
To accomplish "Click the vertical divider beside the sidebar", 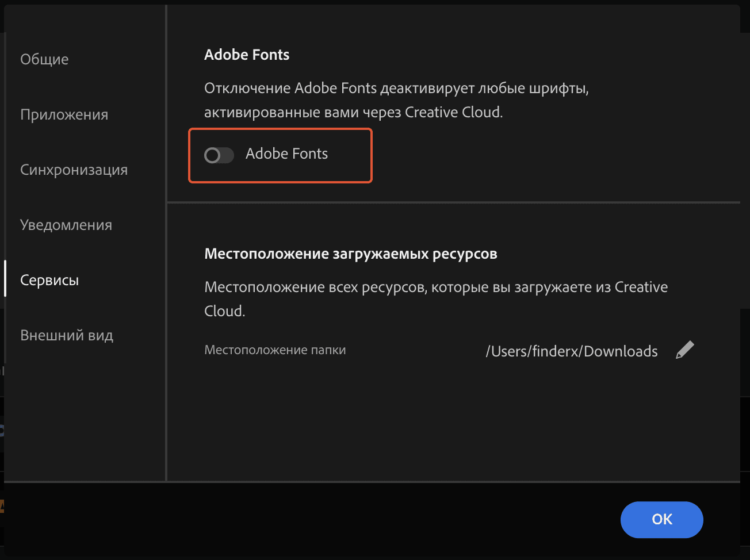I will pos(166,241).
